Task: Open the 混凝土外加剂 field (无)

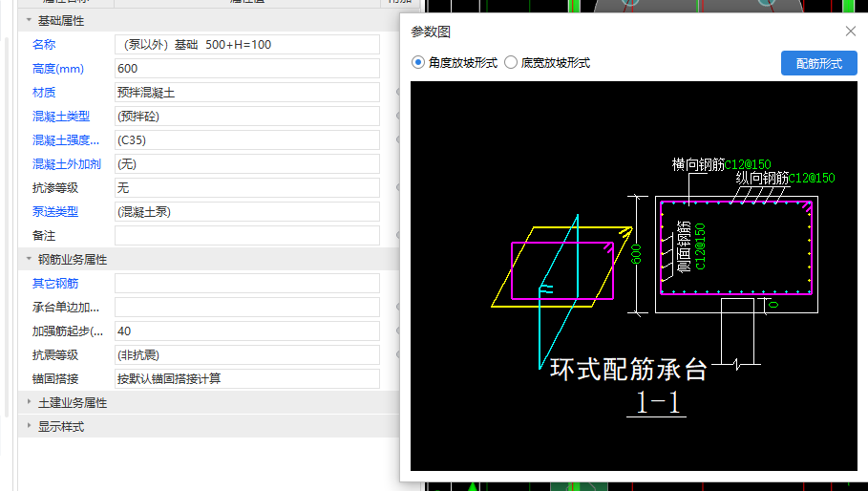Action: point(247,164)
